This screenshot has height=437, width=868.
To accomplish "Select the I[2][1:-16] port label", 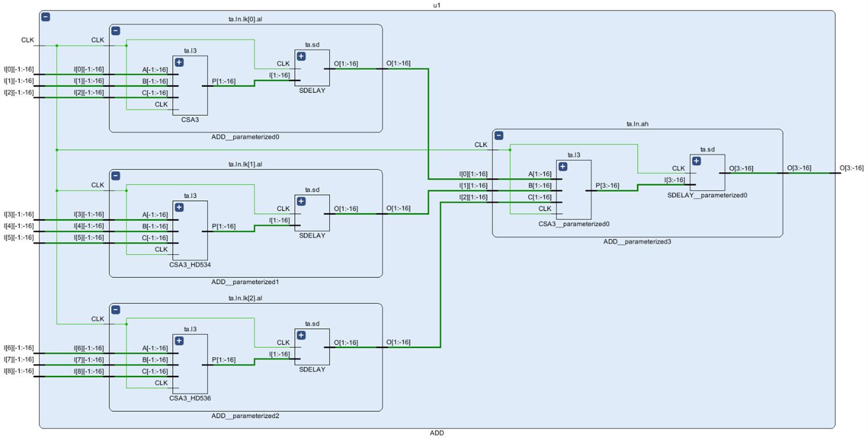I will 473,197.
